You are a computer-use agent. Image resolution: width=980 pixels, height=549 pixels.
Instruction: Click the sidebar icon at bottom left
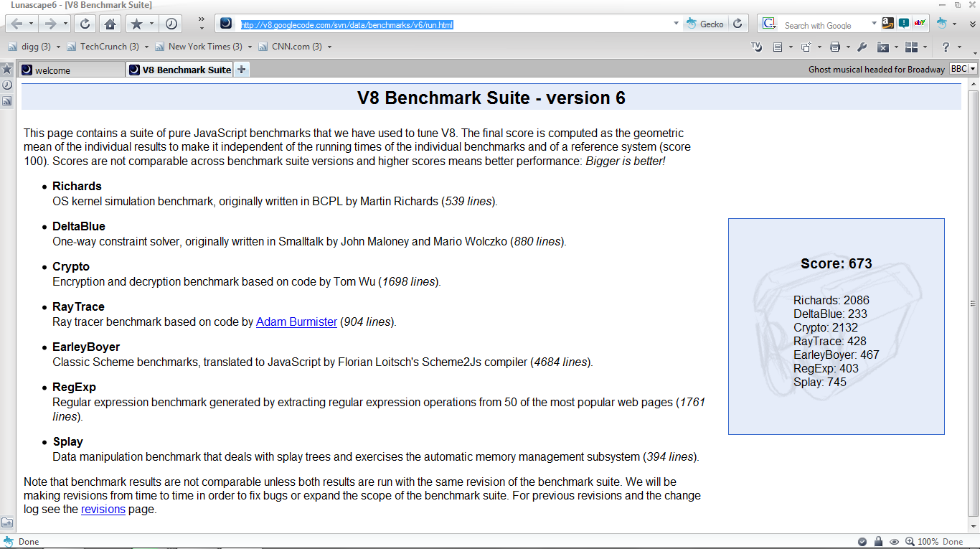(x=6, y=523)
